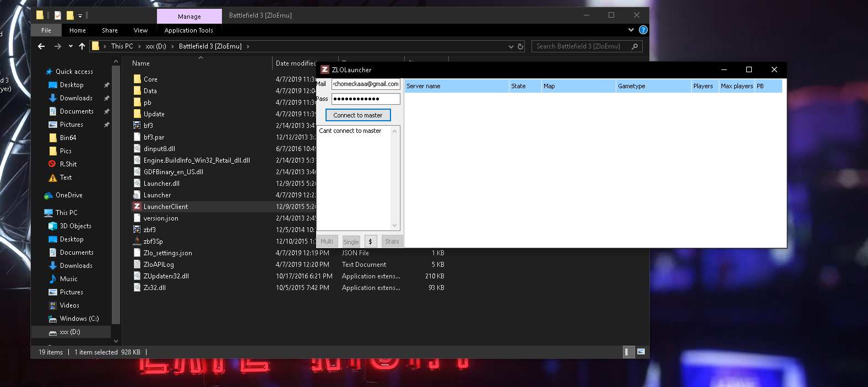
Task: Click the Manage contextual tab
Action: [189, 16]
